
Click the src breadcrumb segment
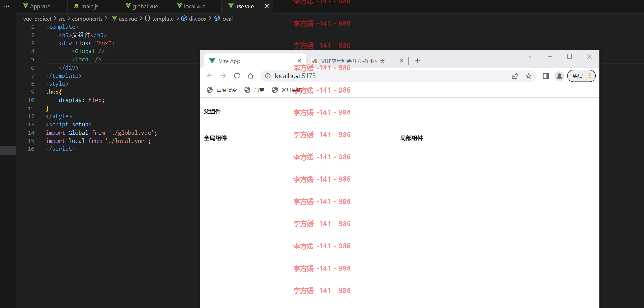click(x=62, y=19)
